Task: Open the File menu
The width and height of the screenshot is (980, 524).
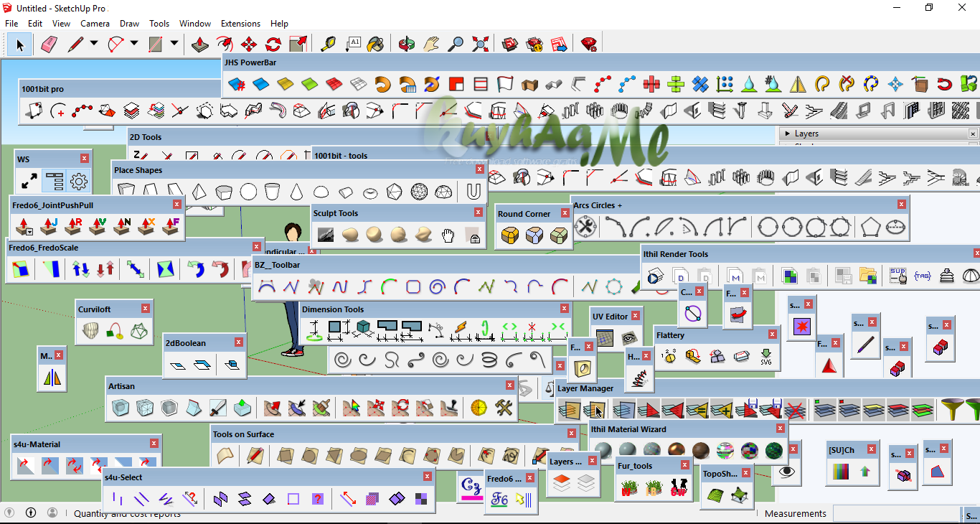Action: (11, 24)
